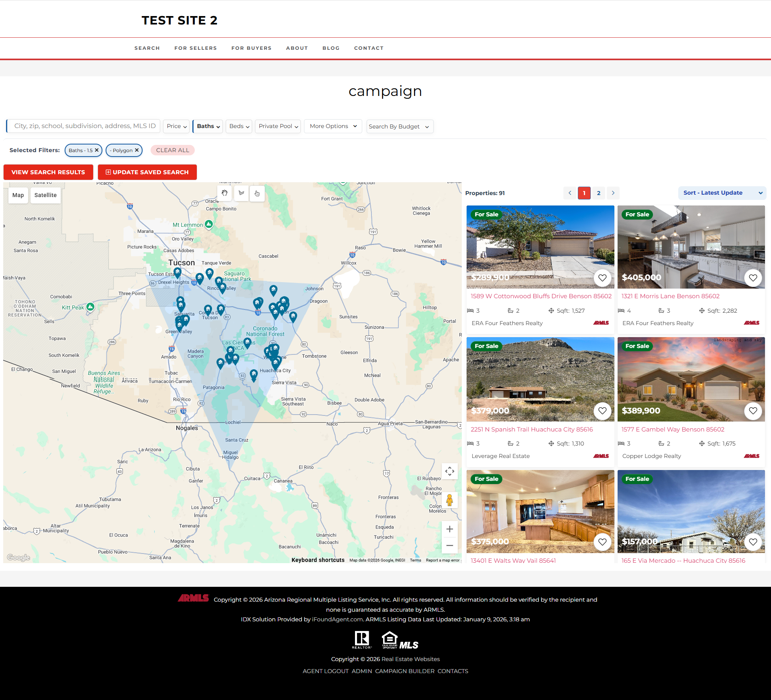This screenshot has width=771, height=700.
Task: Select the pointing-finger tool on map
Action: pyautogui.click(x=257, y=193)
